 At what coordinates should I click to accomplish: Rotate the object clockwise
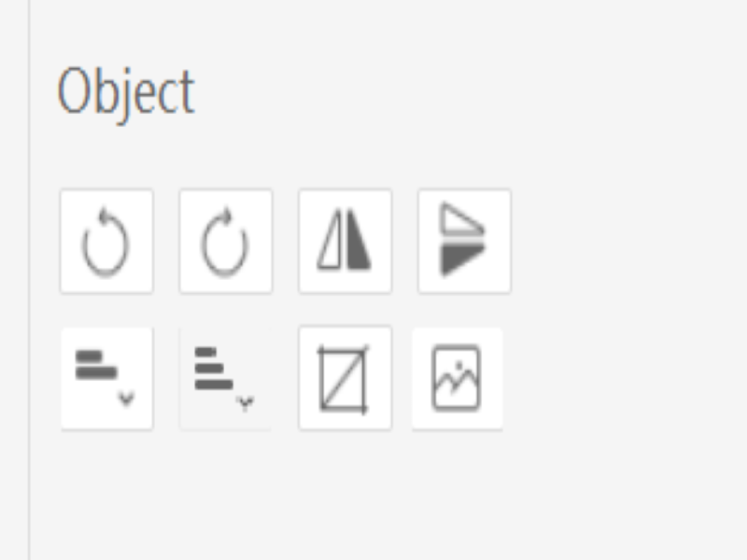(x=226, y=241)
